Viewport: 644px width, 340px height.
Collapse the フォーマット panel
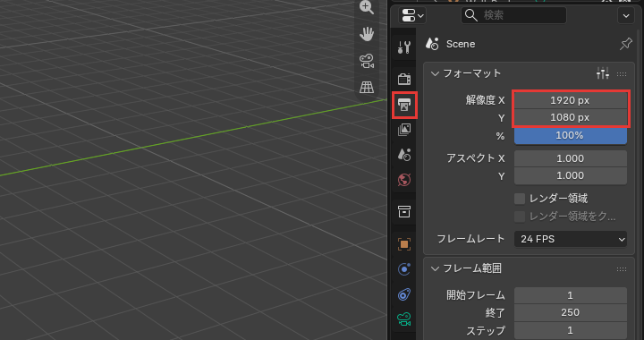click(x=435, y=74)
